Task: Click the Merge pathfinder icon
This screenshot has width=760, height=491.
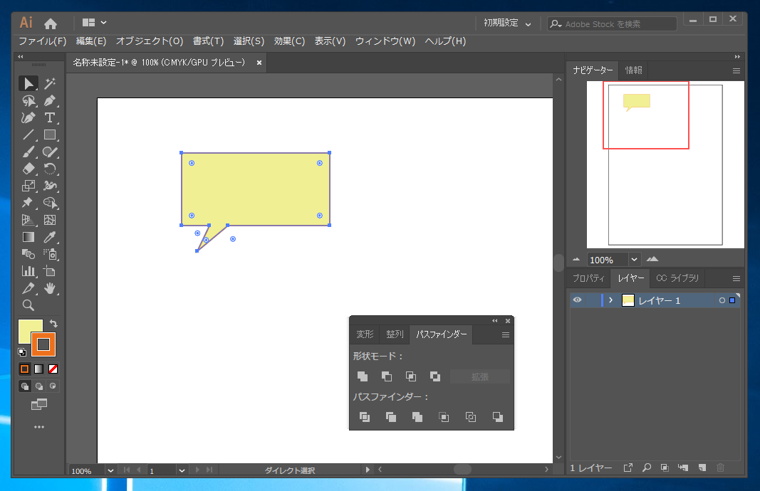Action: [417, 417]
